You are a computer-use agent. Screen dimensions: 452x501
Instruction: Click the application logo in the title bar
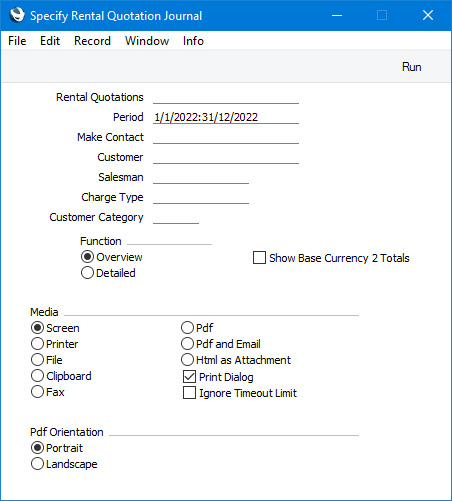17,15
